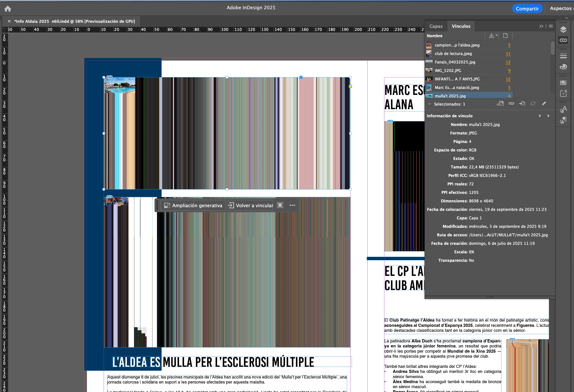Screen dimensions: 574x392
Task: Sort links by status warning column
Action: [491, 36]
